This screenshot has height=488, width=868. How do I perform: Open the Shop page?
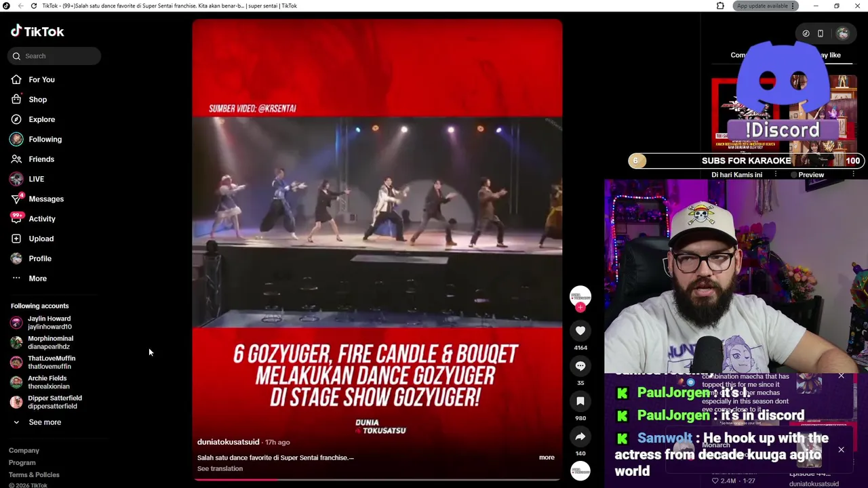[x=38, y=100]
